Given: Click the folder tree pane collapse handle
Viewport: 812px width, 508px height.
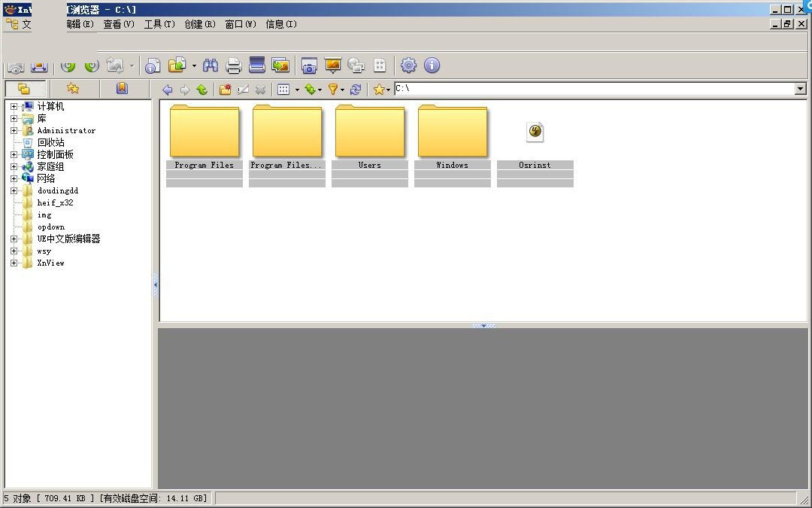Looking at the screenshot, I should [155, 284].
